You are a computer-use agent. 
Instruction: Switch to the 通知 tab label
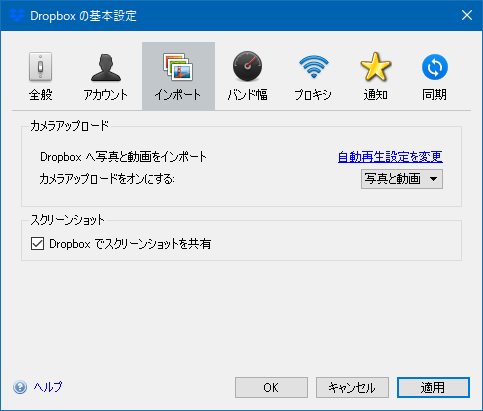point(375,95)
